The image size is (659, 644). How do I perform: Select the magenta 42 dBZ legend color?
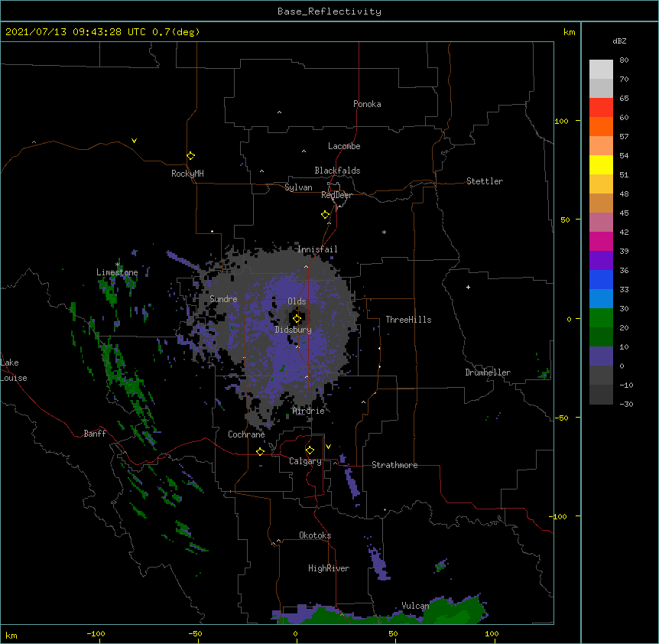601,241
